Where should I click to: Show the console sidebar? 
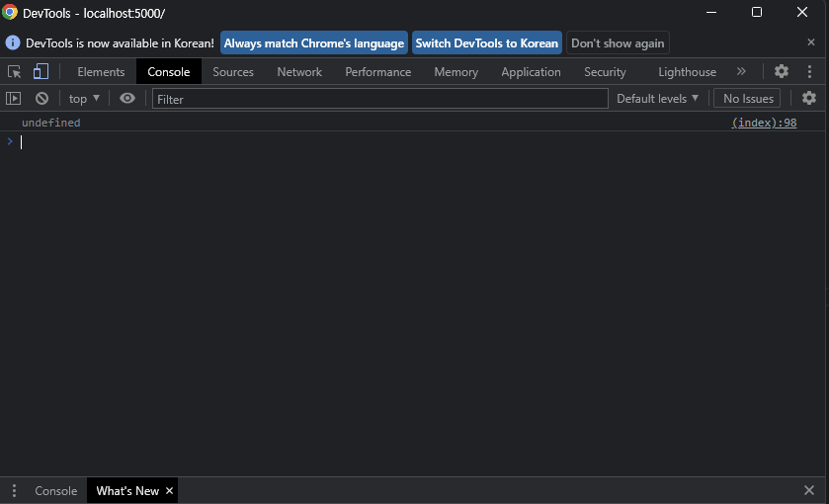13,99
